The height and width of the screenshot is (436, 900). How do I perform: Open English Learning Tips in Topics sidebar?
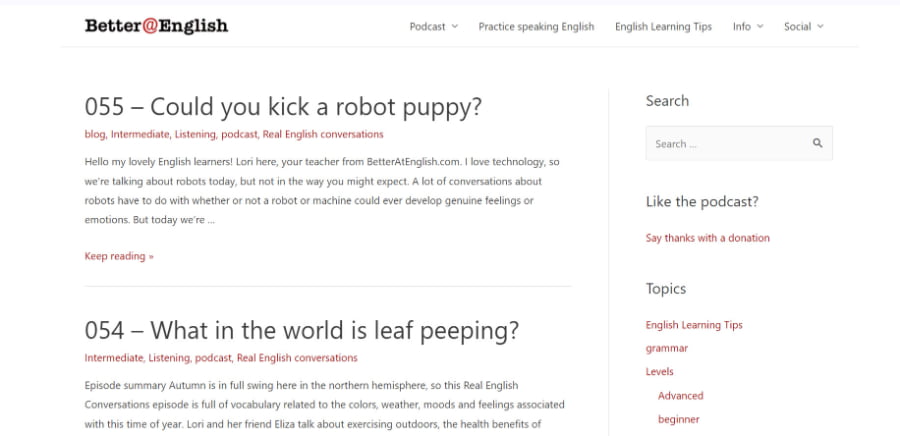click(693, 325)
